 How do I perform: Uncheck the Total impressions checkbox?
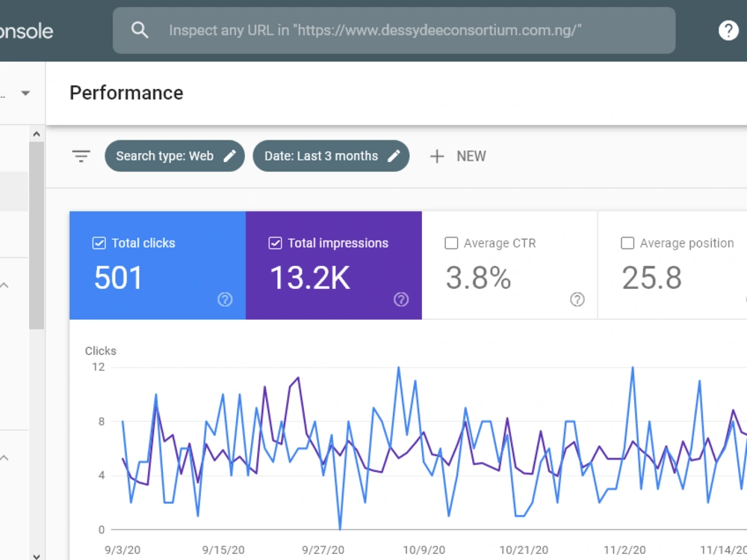pyautogui.click(x=275, y=243)
